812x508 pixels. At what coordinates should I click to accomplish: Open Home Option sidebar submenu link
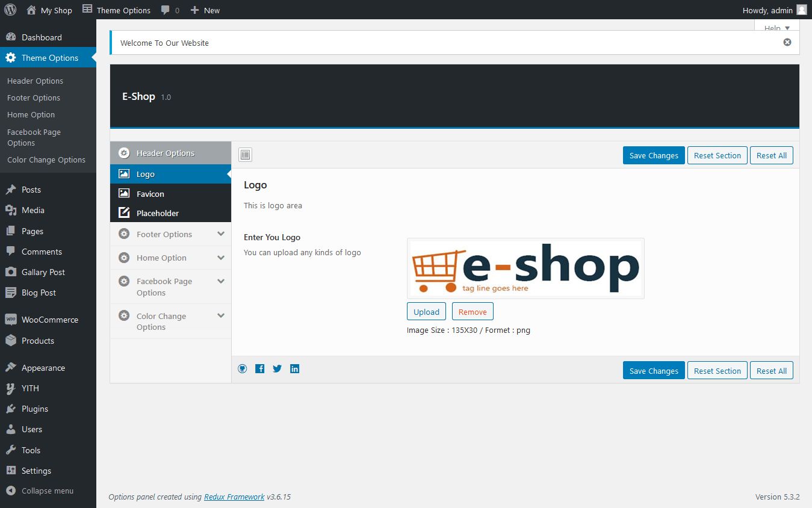coord(31,114)
